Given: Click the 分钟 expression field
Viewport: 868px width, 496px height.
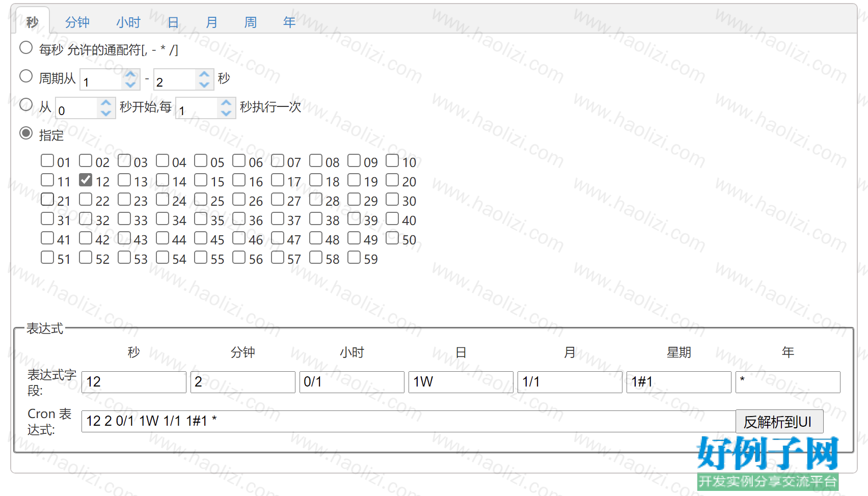Looking at the screenshot, I should 243,382.
